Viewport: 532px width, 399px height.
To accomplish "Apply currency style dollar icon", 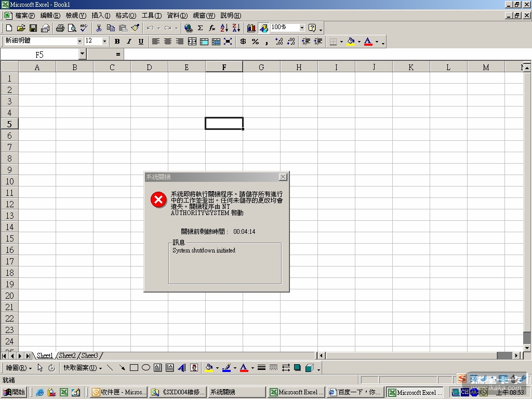I will click(x=243, y=42).
